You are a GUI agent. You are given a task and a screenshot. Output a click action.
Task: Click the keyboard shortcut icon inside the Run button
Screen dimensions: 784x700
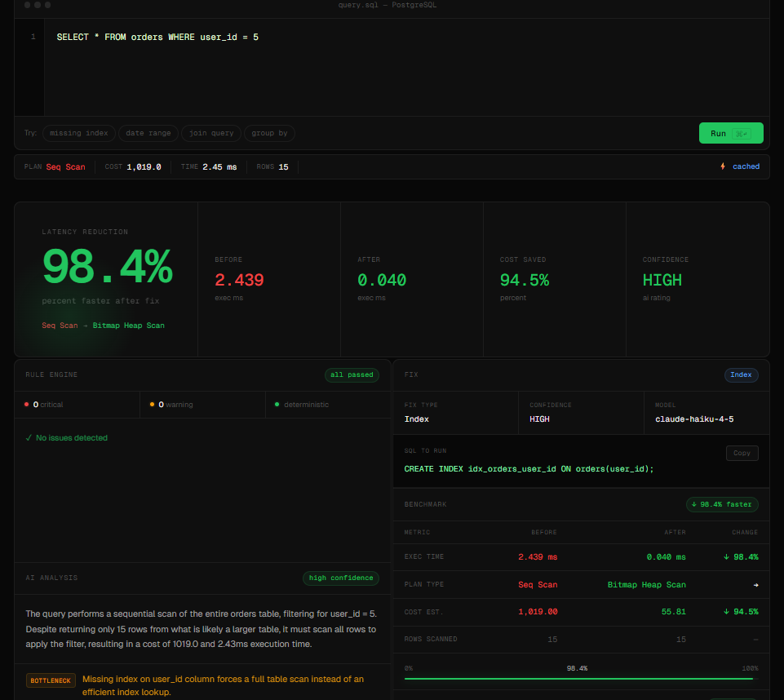click(742, 133)
